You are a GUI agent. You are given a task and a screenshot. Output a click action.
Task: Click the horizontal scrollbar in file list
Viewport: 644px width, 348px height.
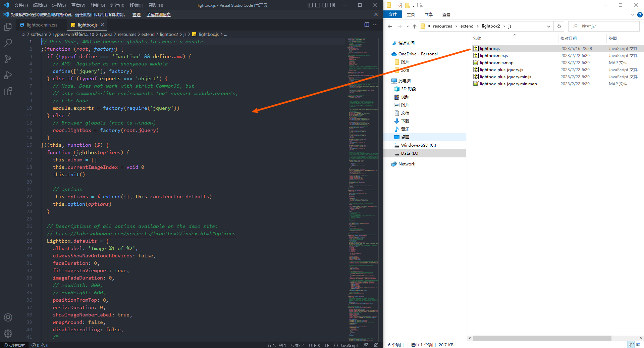pyautogui.click(x=542, y=338)
